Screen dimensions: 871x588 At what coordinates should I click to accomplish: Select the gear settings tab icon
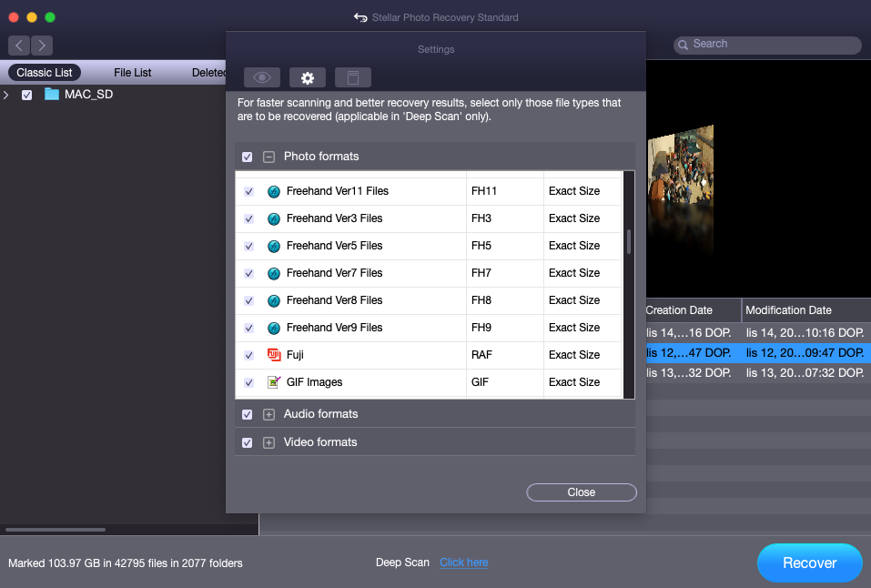308,77
